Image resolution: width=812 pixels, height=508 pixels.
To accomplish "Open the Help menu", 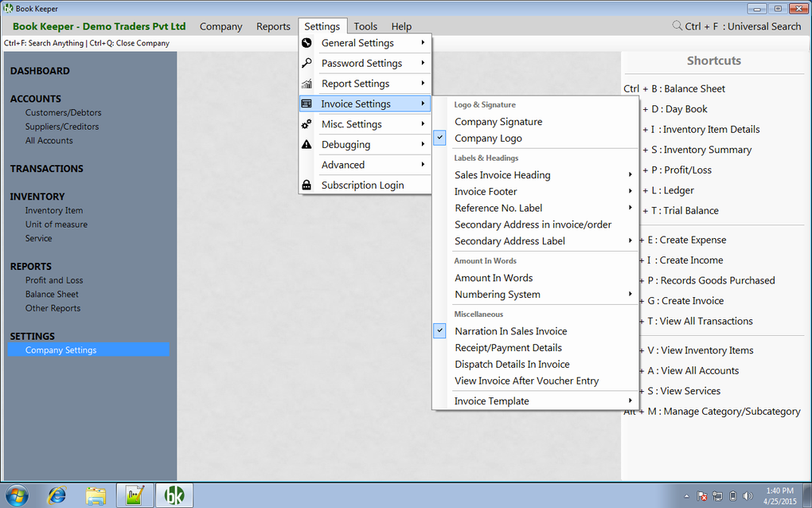I will 401,26.
